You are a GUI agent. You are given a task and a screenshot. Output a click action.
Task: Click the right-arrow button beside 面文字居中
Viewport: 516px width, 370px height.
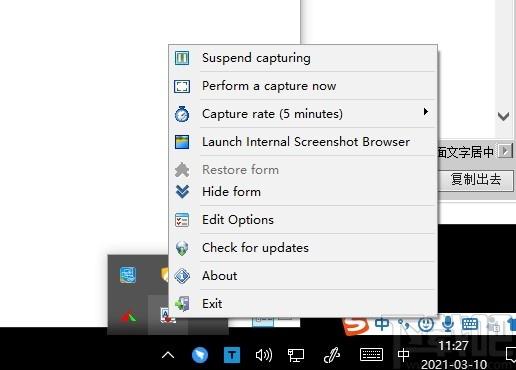(x=505, y=151)
